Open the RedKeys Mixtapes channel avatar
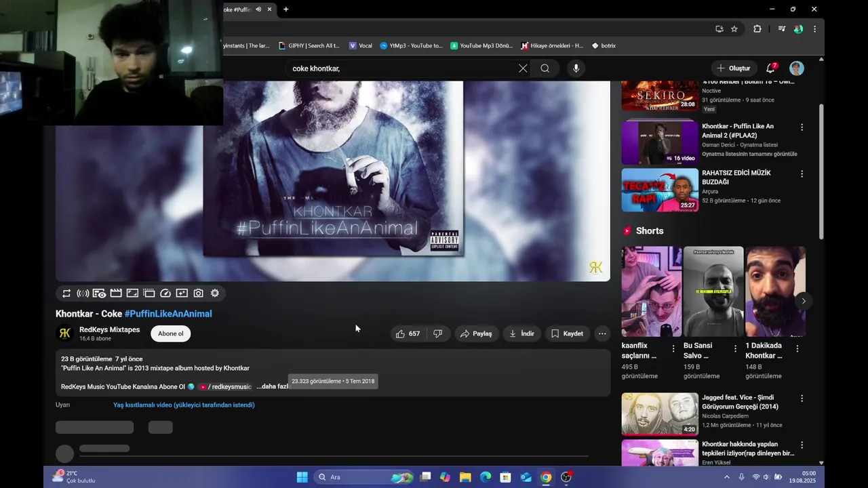 coord(65,333)
